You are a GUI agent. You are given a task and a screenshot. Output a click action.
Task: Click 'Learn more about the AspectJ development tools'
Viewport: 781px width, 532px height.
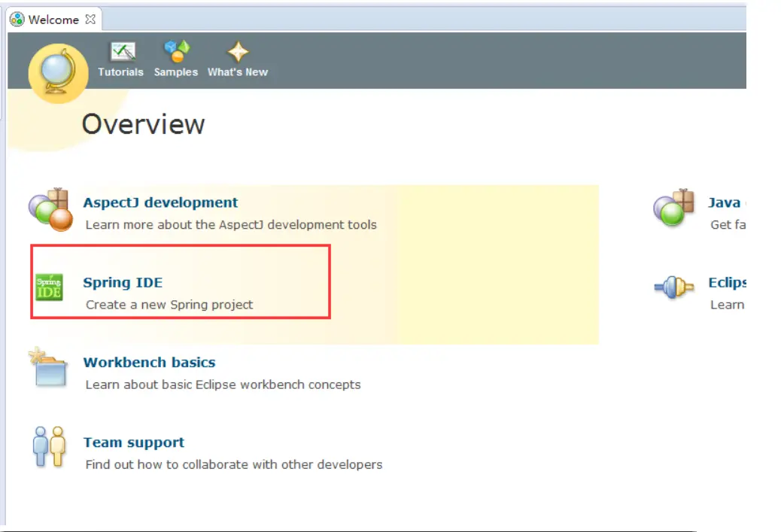point(231,225)
